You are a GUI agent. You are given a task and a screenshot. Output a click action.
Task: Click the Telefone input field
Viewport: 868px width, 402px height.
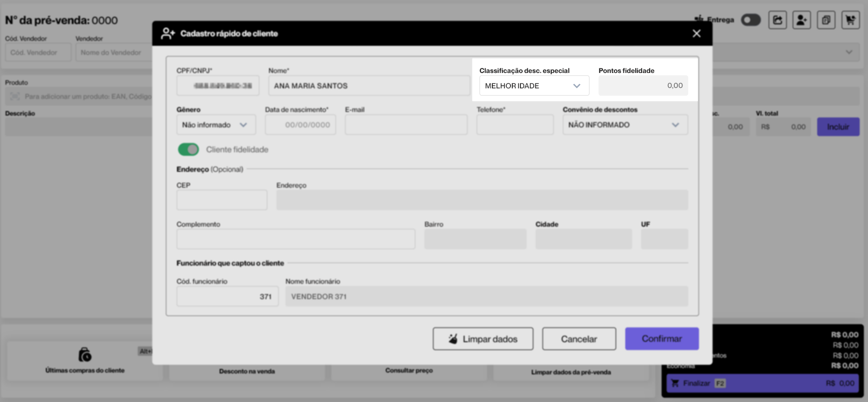[x=515, y=125]
